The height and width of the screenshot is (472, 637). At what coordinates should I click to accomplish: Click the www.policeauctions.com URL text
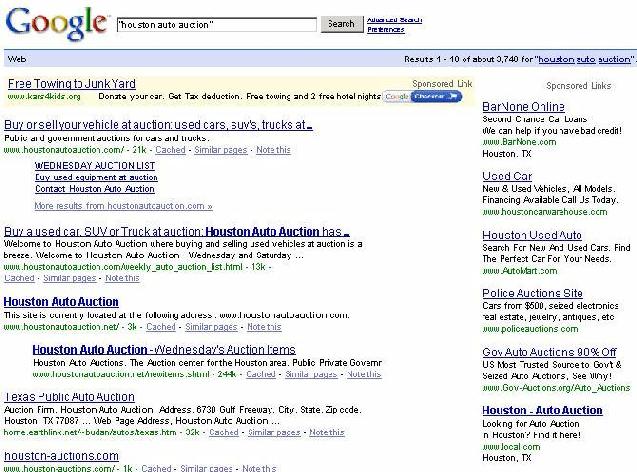click(530, 329)
